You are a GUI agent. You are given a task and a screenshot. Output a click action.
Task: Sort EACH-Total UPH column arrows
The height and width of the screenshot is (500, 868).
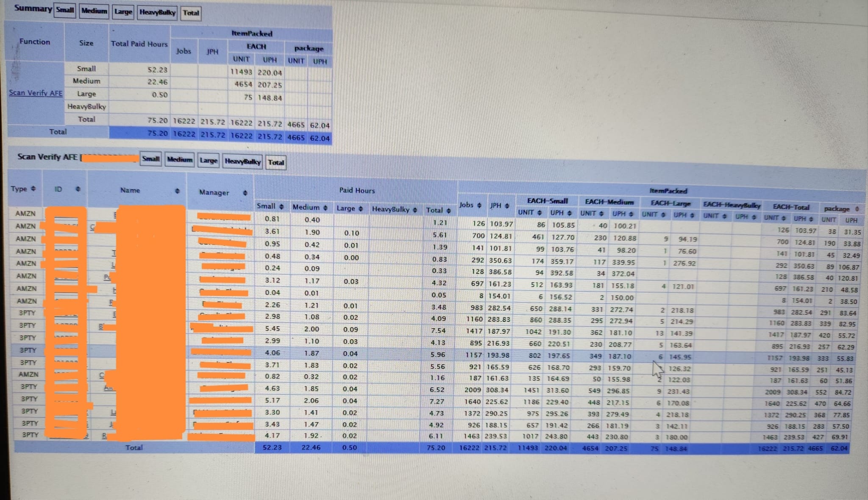(812, 219)
